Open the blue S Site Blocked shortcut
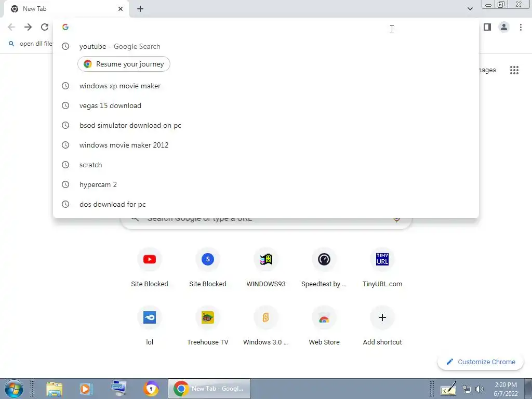This screenshot has width=532, height=399. [208, 268]
